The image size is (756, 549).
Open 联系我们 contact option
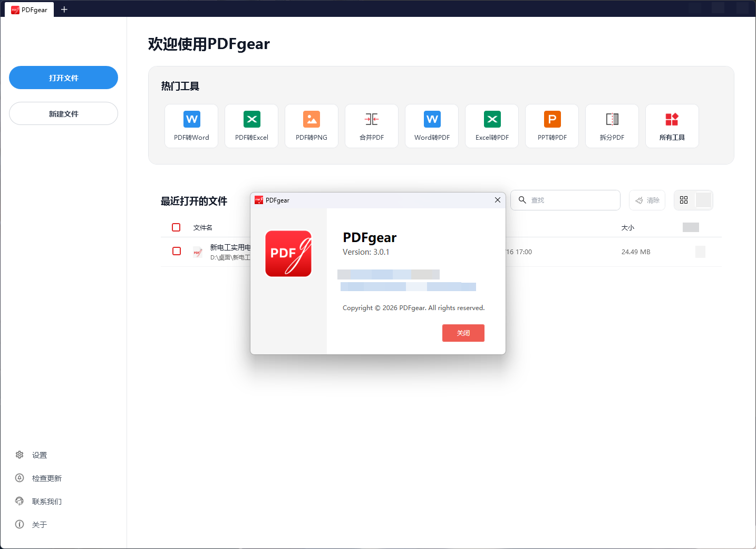pyautogui.click(x=38, y=502)
